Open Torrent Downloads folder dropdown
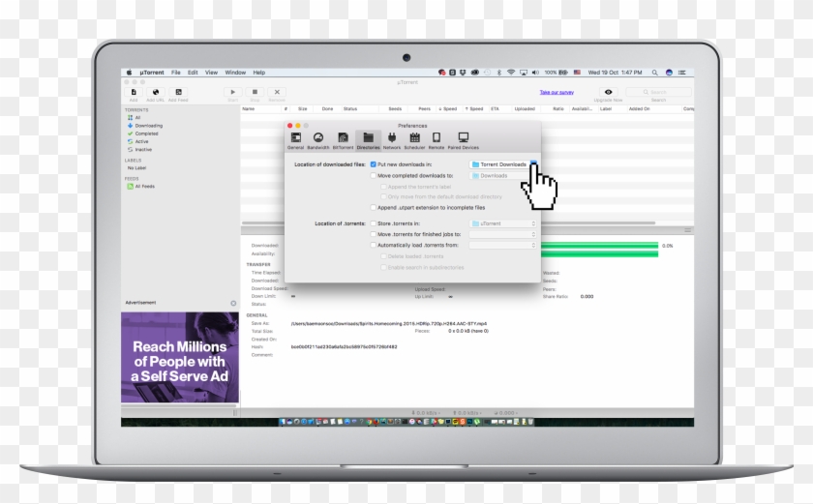This screenshot has width=813, height=504. (x=503, y=164)
